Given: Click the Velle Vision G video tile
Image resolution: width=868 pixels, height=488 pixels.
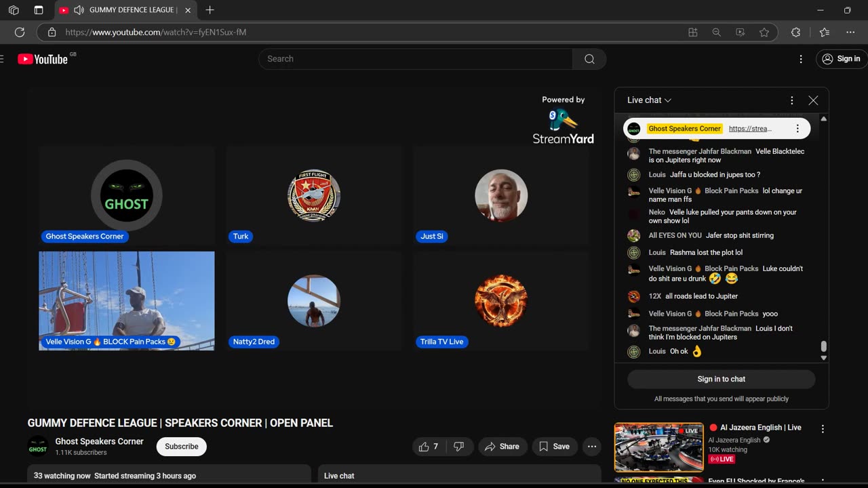Looking at the screenshot, I should pos(127,301).
